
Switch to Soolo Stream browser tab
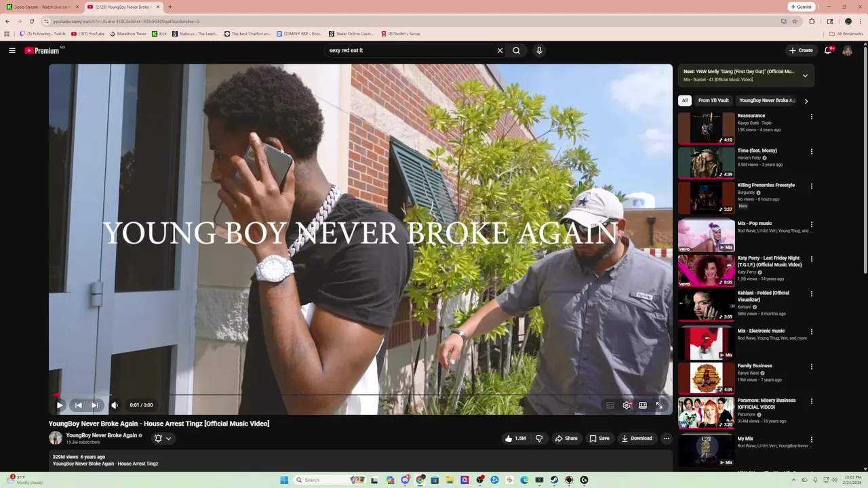pos(43,7)
